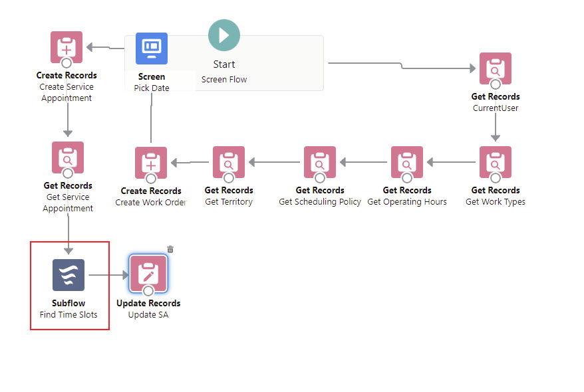Open the Find Time Slots subflow icon
This screenshot has height=392, width=584.
coord(69,275)
